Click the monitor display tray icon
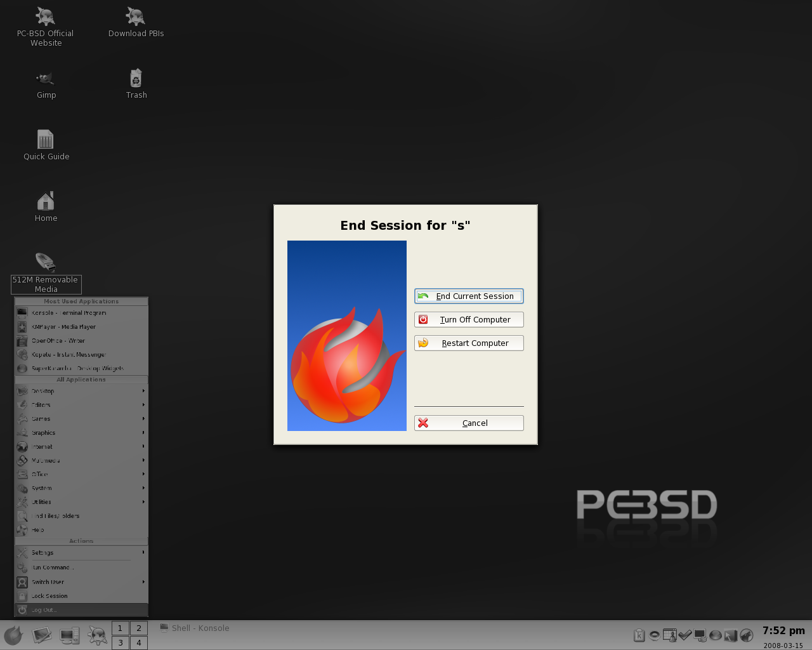 (x=700, y=635)
